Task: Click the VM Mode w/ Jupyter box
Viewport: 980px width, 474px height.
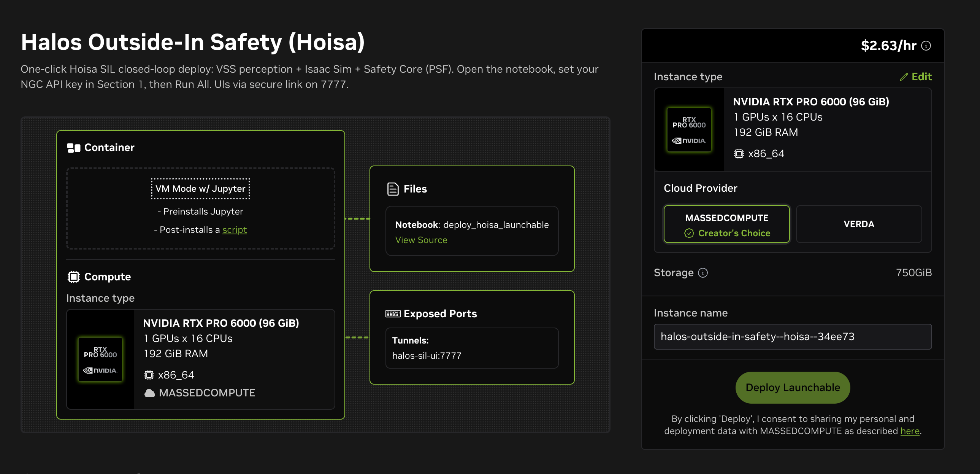Action: [x=200, y=189]
